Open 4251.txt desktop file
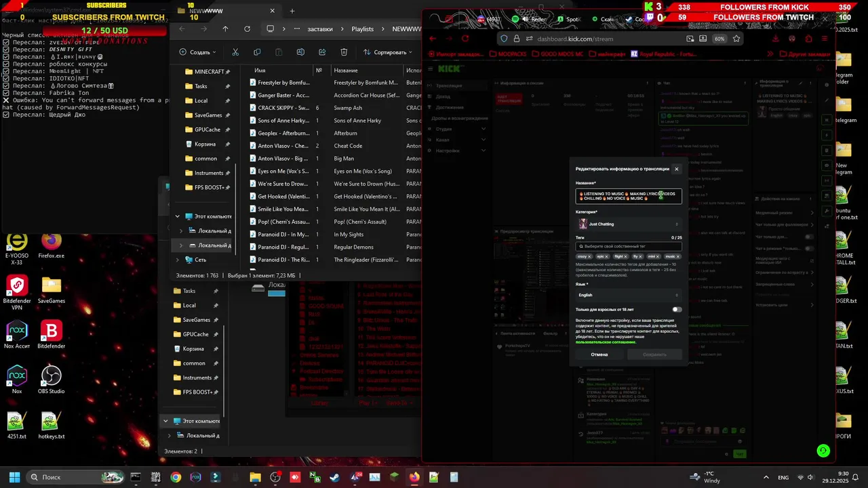Image resolution: width=868 pixels, height=488 pixels. pyautogui.click(x=17, y=425)
